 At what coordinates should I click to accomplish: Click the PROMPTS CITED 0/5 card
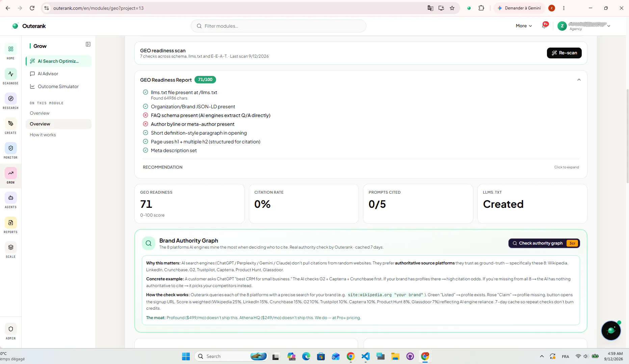coord(418,204)
